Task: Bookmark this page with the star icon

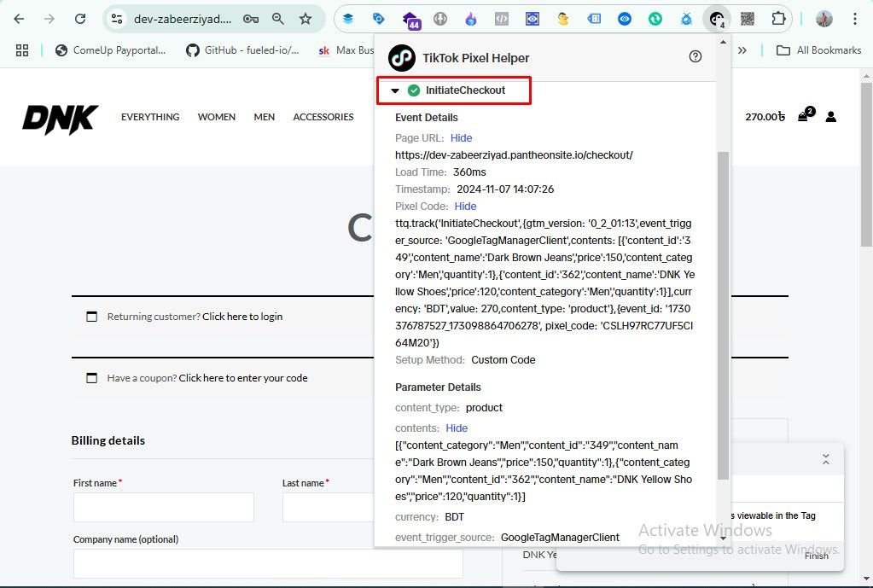Action: click(x=306, y=19)
